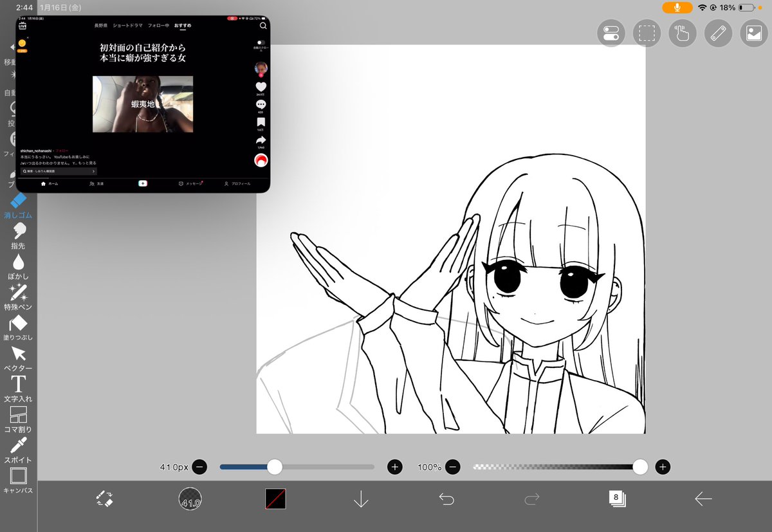Screen dimensions: 772x532
Task: Open TikTok search magnifier
Action: click(x=263, y=26)
